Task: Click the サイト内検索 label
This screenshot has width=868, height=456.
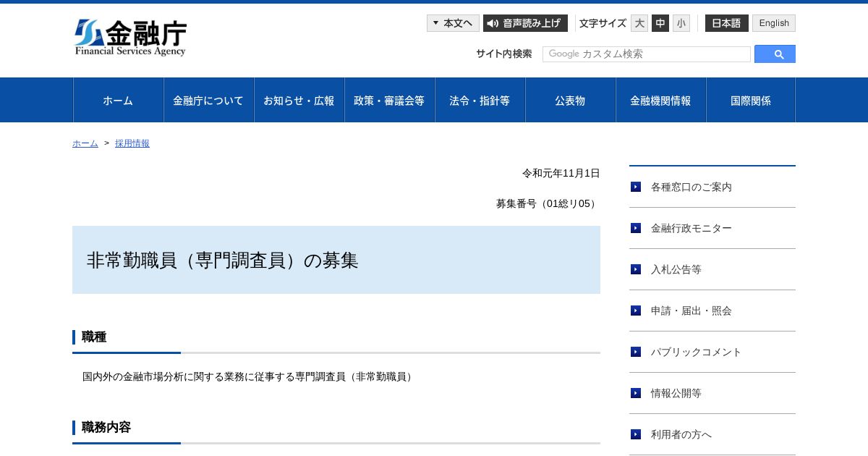Action: point(504,54)
